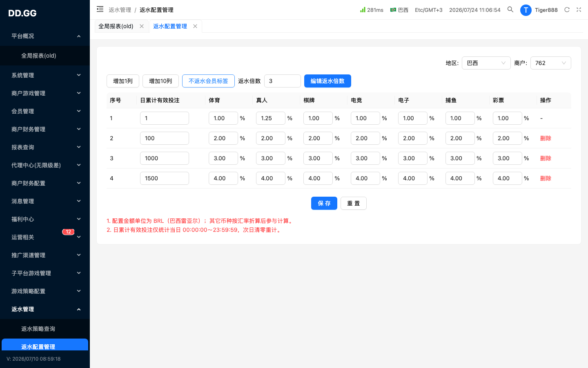Click the 编辑返水倍数 button
This screenshot has height=368, width=588.
point(327,81)
